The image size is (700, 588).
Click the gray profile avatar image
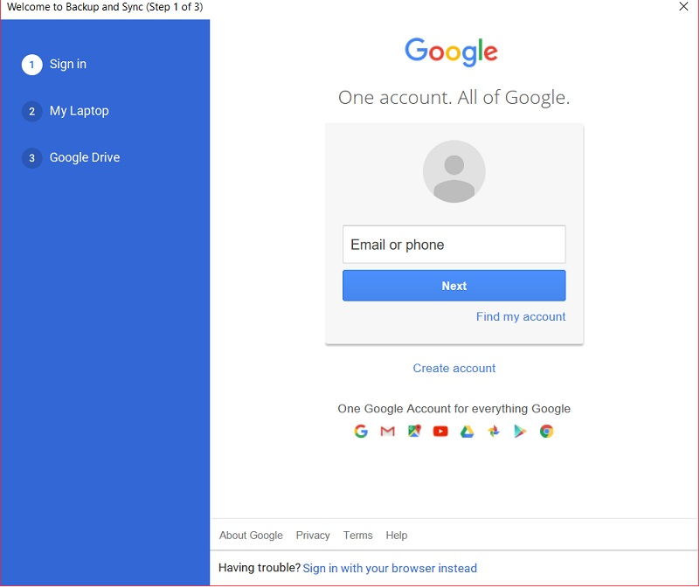tap(454, 171)
